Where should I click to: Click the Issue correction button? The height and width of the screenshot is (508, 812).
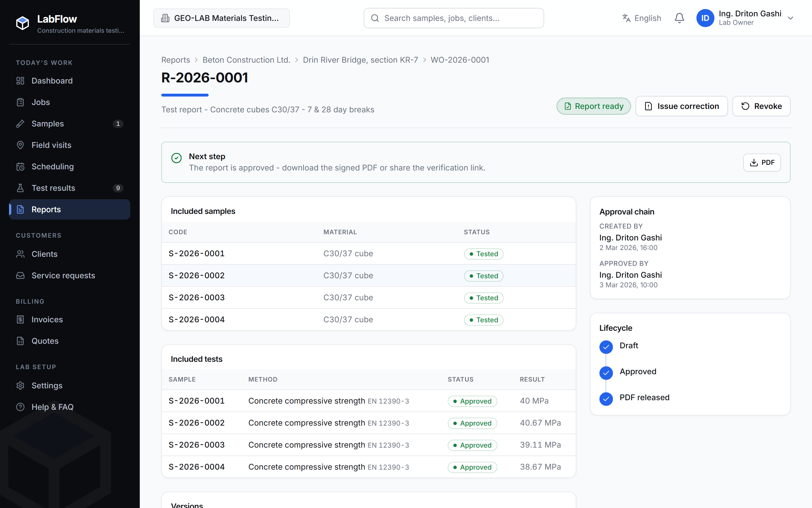(681, 106)
